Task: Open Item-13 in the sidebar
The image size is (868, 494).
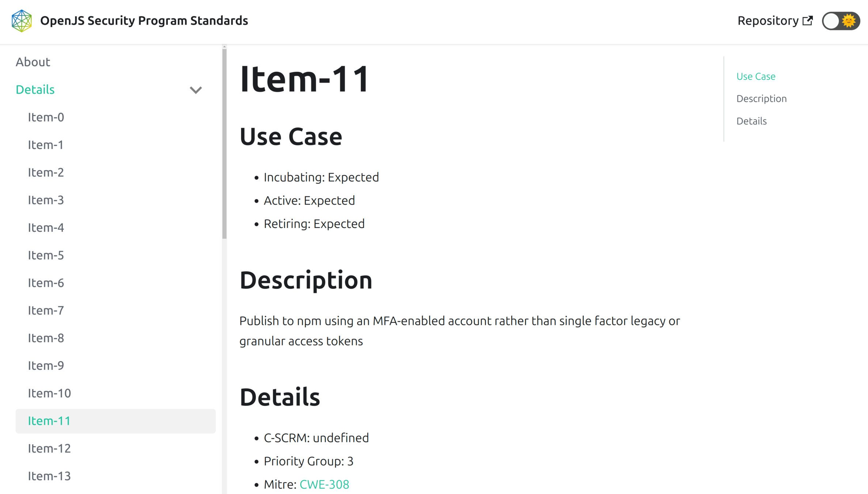Action: [x=49, y=476]
